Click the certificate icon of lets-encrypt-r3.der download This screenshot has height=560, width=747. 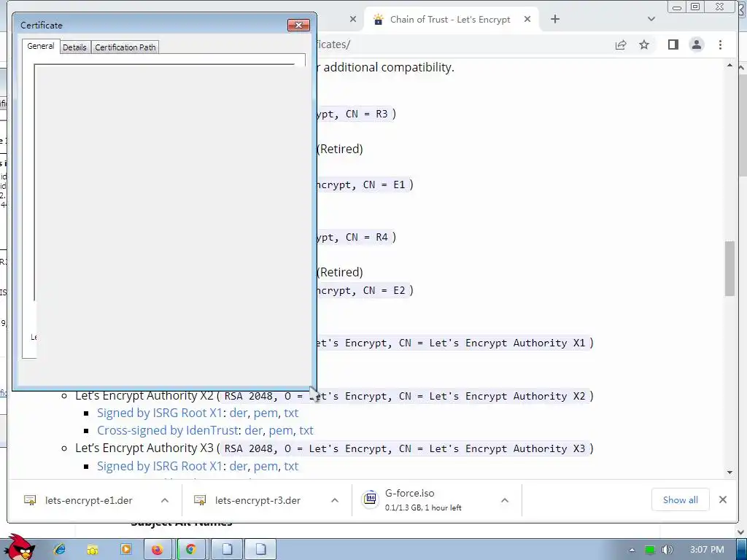[x=200, y=500]
